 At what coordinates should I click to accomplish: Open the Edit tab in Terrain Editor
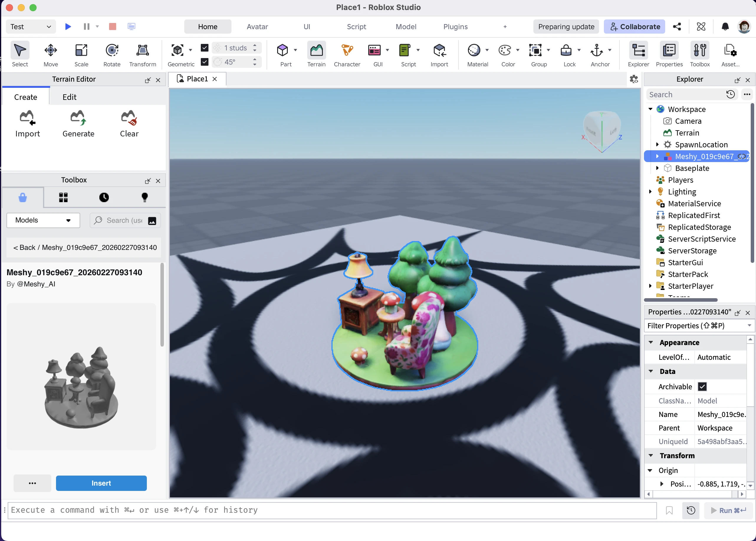coord(69,97)
